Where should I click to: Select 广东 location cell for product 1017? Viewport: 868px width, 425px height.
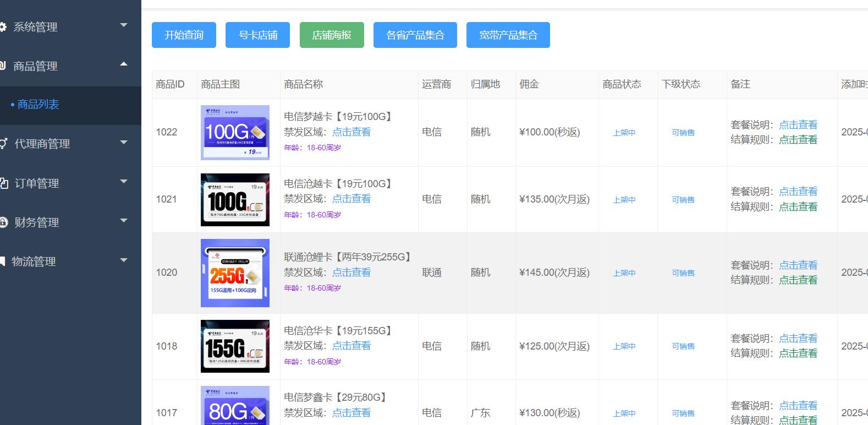pyautogui.click(x=481, y=413)
